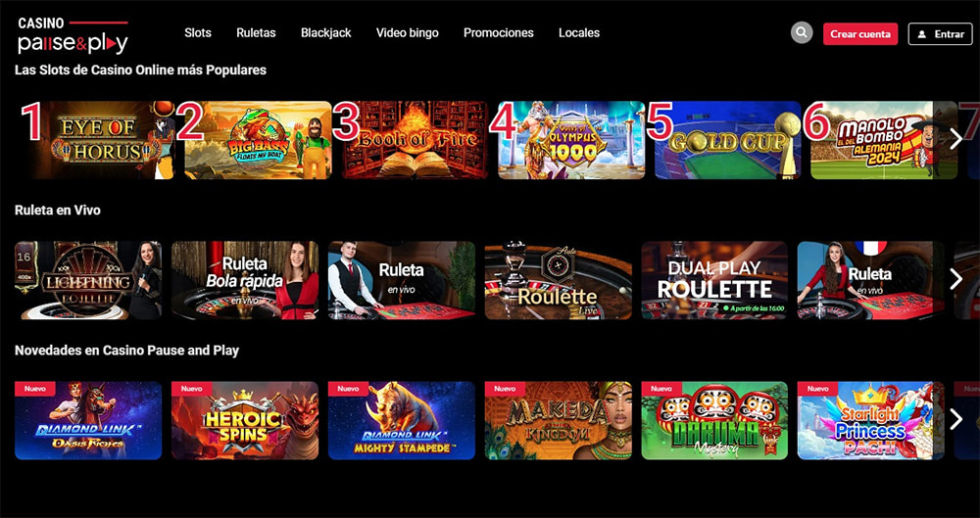Viewport: 980px width, 518px height.
Task: Click the Crear cuenta button
Action: (860, 34)
